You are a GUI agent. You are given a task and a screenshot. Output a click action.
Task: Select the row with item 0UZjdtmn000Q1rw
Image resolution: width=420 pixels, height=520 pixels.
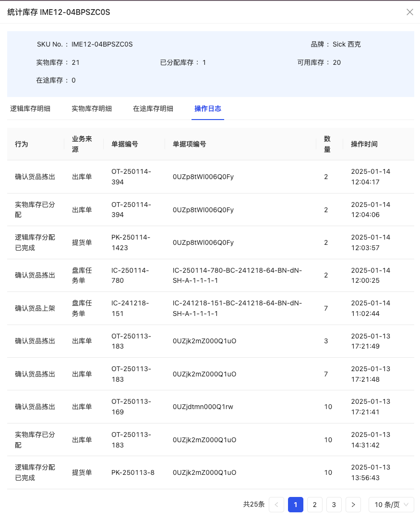coord(203,407)
